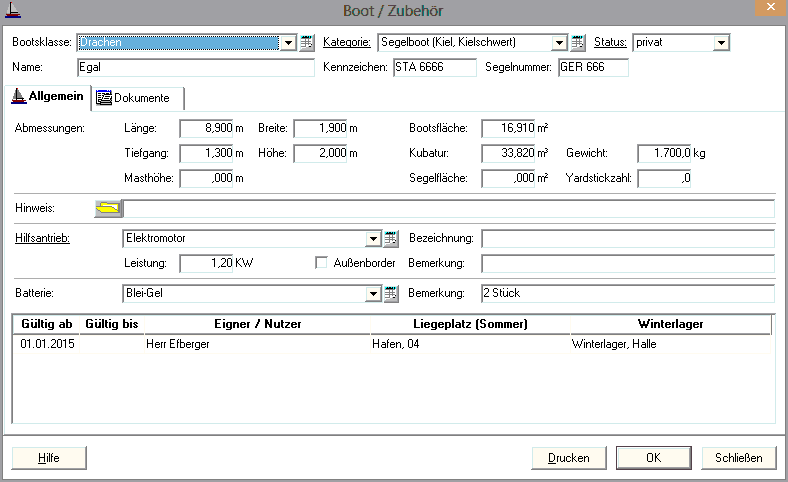
Task: Open the Status dropdown
Action: coord(721,43)
